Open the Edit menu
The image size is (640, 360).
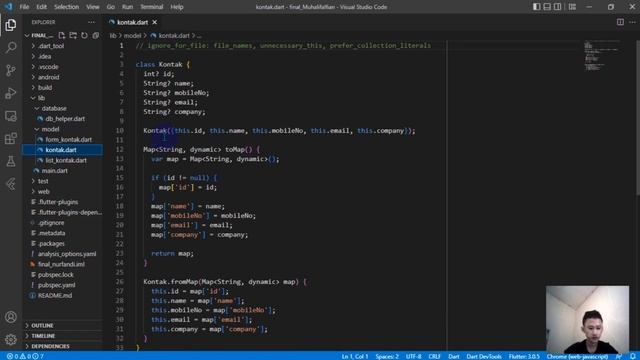[x=41, y=7]
